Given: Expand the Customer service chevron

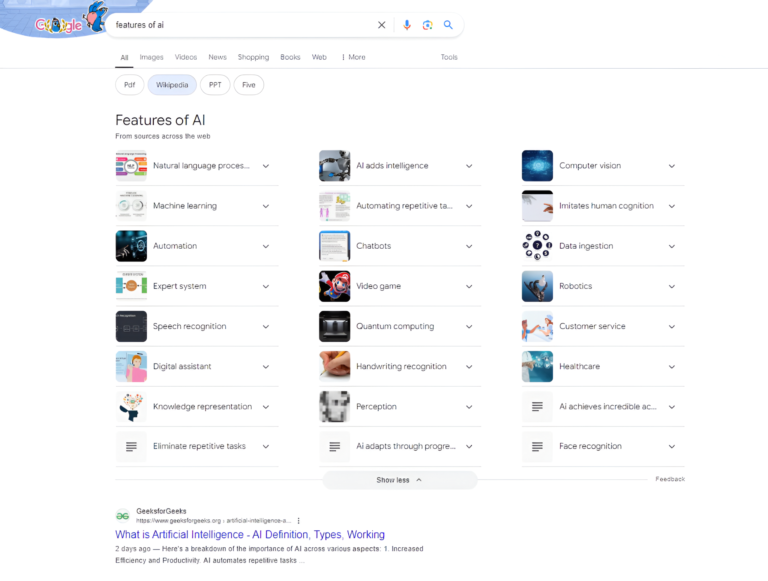Looking at the screenshot, I should [x=672, y=327].
